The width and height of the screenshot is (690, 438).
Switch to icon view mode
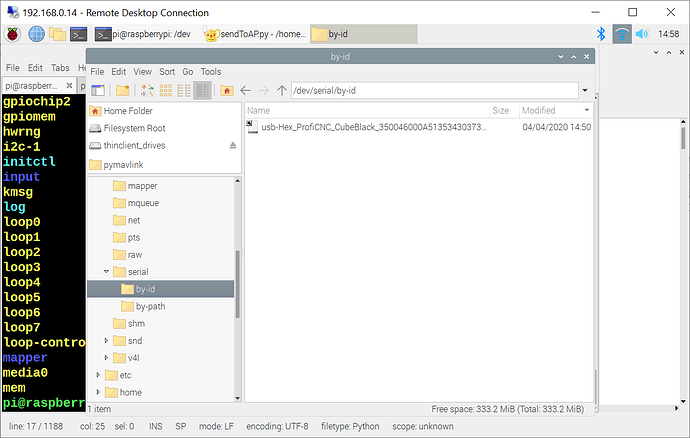click(147, 91)
